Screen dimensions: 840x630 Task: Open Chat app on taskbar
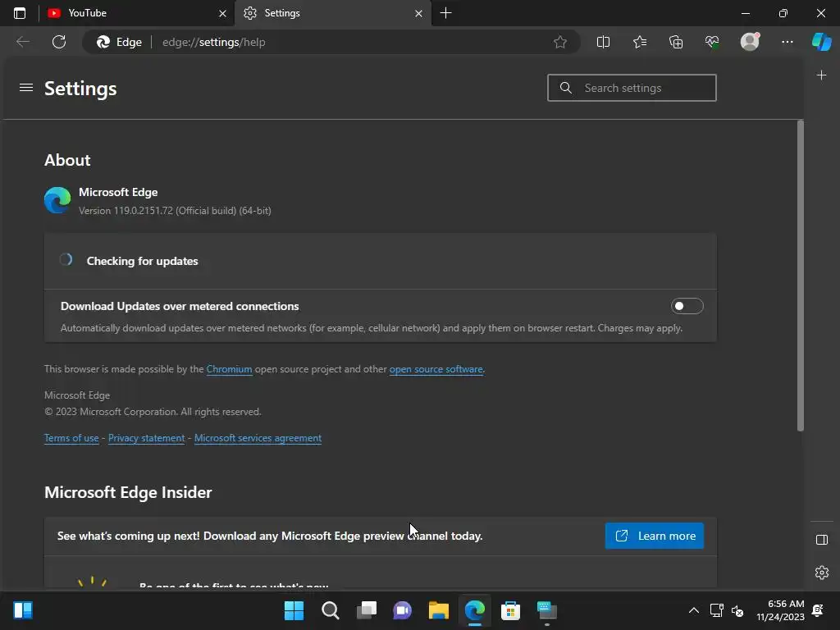(x=402, y=610)
